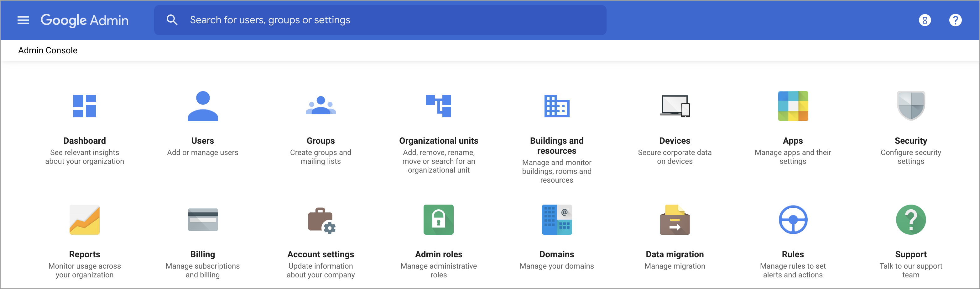Screen dimensions: 980x289
Task: Open the Reports chart icon
Action: (85, 220)
